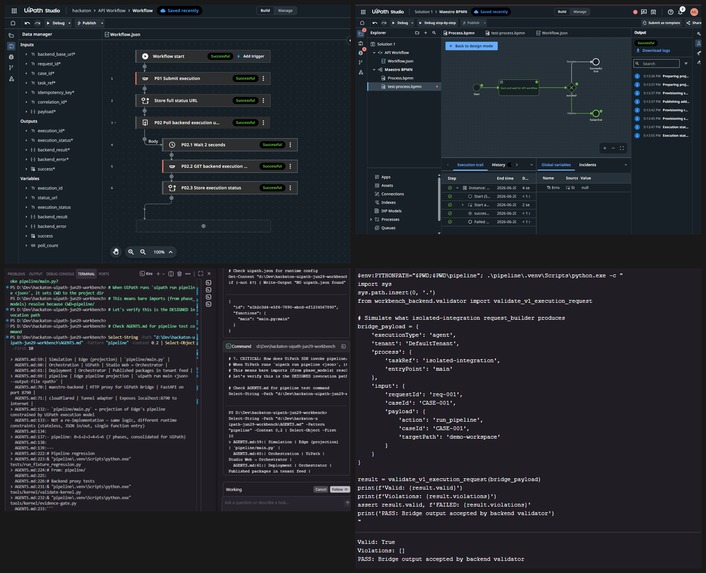This screenshot has width=706, height=573.
Task: Click Submit as template
Action: pyautogui.click(x=661, y=23)
